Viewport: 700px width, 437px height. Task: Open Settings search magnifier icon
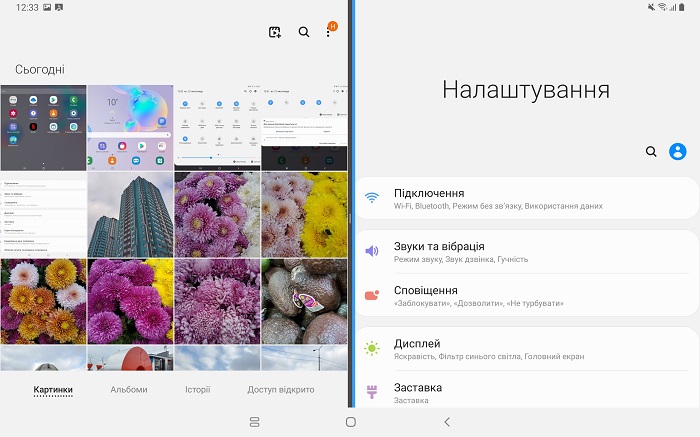(651, 152)
